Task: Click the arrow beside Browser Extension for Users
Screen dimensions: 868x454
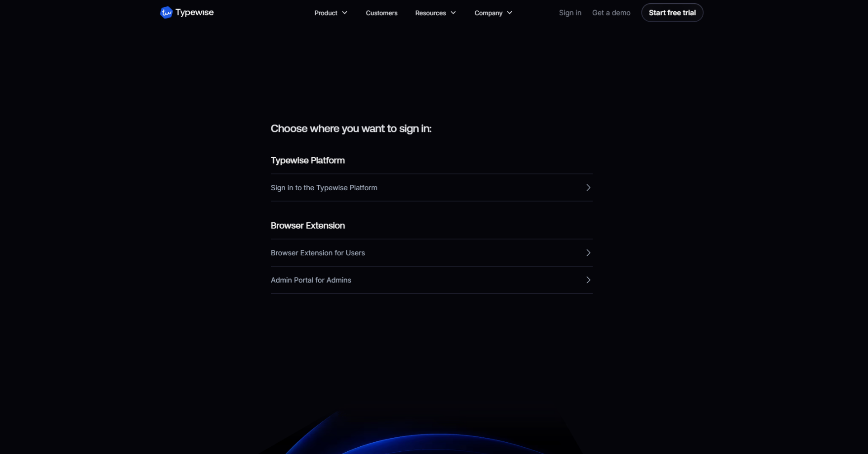Action: 588,253
